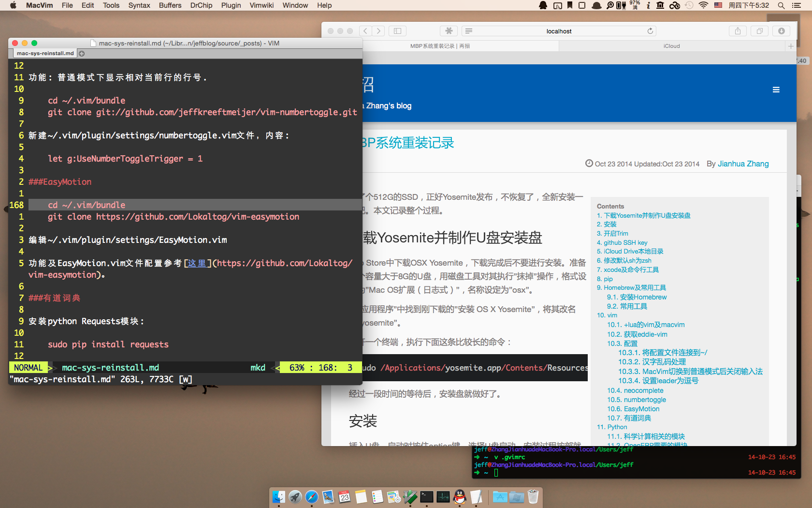Switch to iCloud tab in Safari

[672, 46]
